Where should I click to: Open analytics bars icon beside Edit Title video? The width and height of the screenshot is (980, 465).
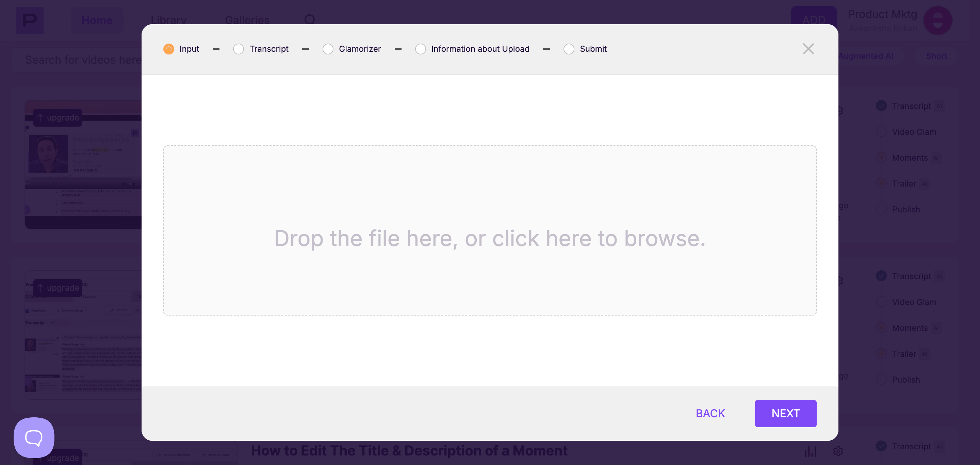click(810, 451)
